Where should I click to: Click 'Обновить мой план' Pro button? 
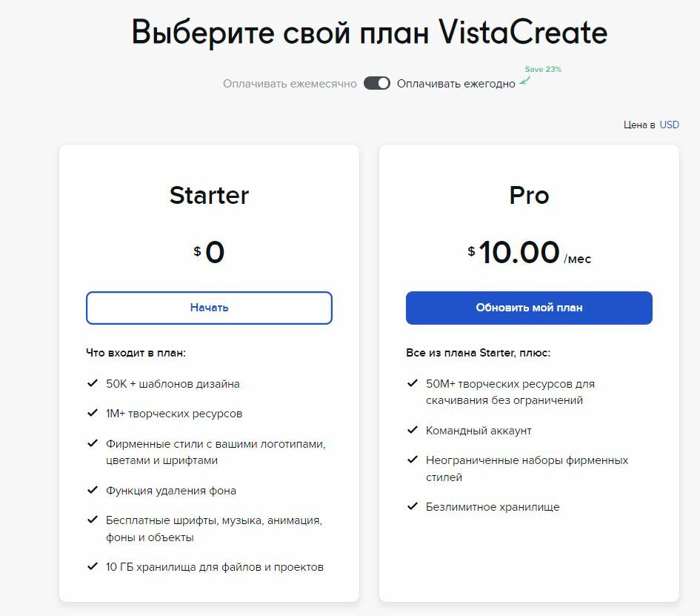pos(529,308)
